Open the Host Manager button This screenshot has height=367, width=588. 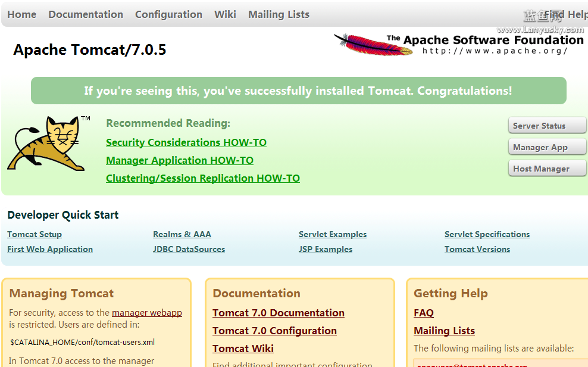point(547,168)
